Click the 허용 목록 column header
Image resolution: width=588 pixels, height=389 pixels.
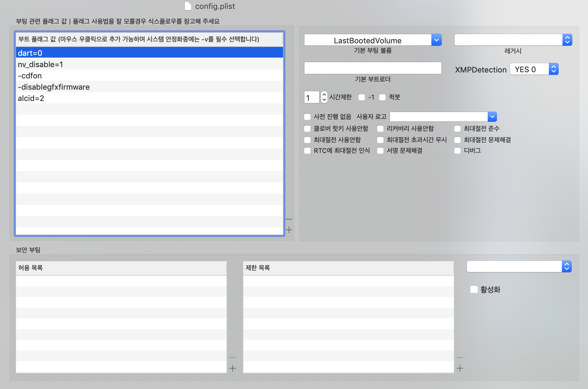pyautogui.click(x=121, y=268)
